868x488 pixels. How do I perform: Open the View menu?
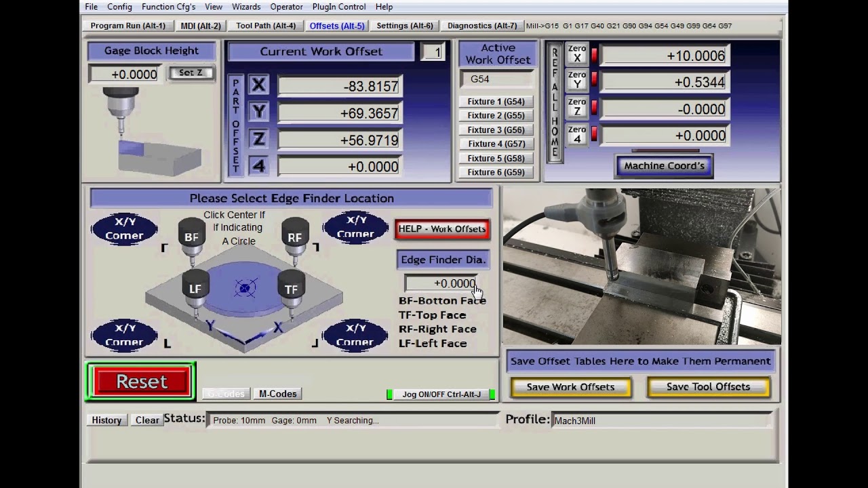(214, 7)
